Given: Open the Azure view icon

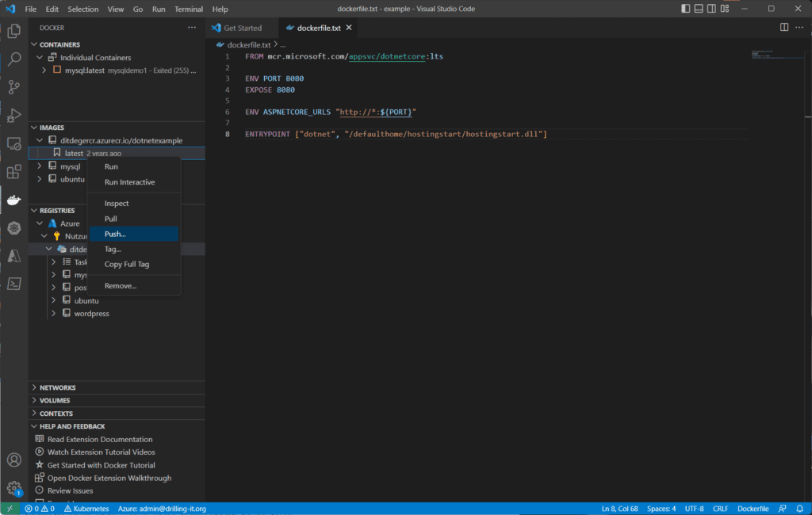Looking at the screenshot, I should coord(14,256).
